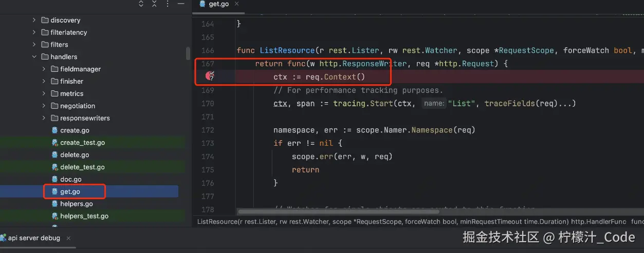Click the performance tracking comment on line 169
644x253 pixels.
pos(358,90)
